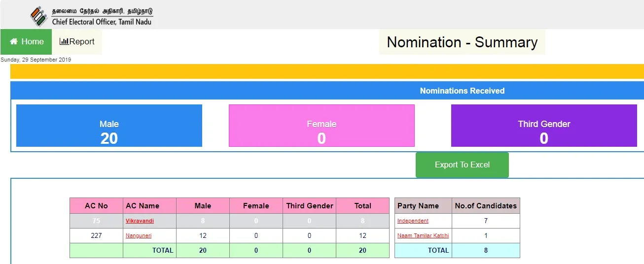Click the Third Gender purple card
Image resolution: width=644 pixels, height=264 pixels.
point(544,126)
